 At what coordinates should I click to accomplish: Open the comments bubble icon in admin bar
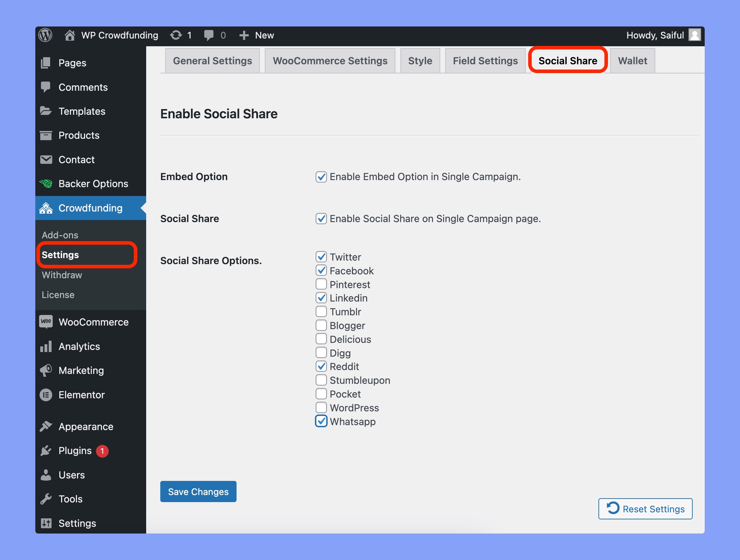pos(209,35)
